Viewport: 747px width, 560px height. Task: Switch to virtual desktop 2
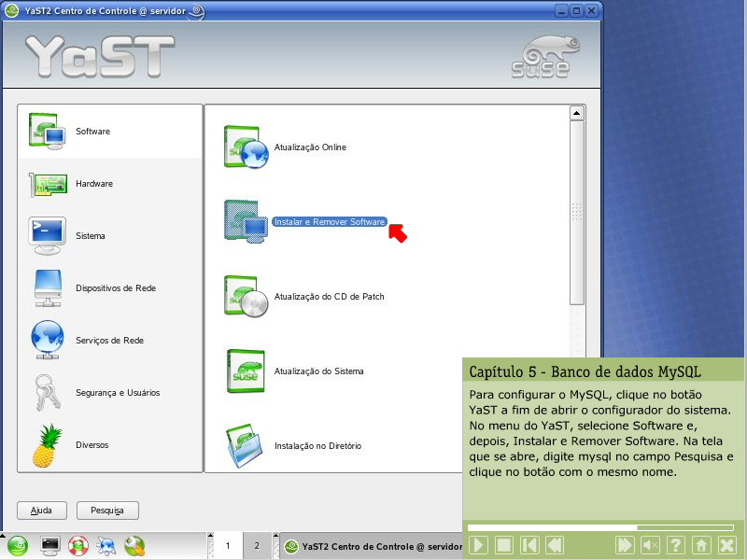257,546
